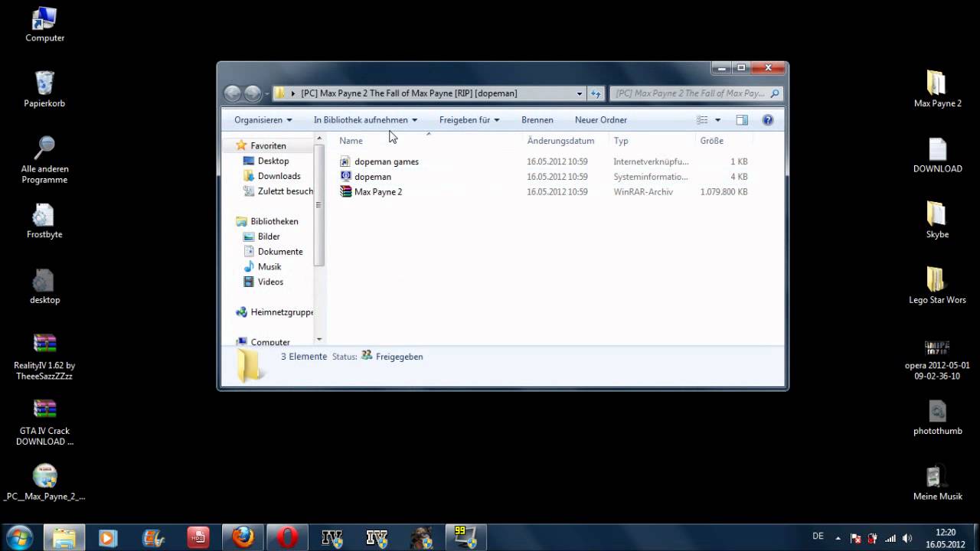Click the navigation pane scroll down arrow

coord(319,339)
